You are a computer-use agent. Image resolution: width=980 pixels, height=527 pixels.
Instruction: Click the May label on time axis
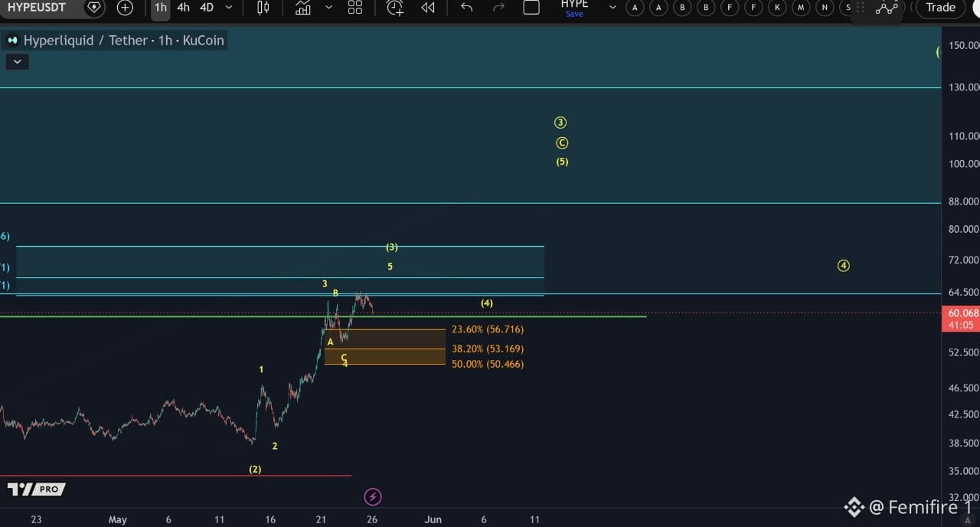[117, 519]
